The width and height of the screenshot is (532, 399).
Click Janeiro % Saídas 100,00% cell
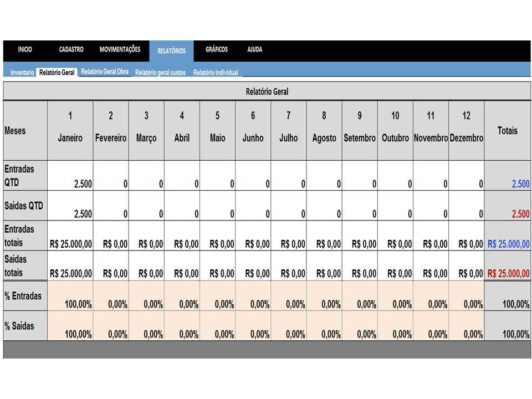[x=70, y=326]
